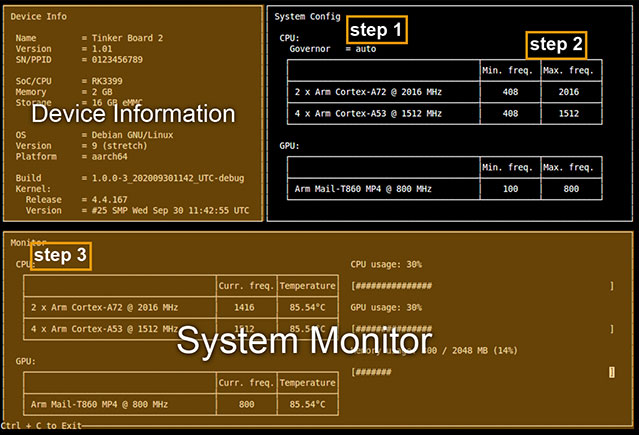The image size is (639, 435).
Task: Click Cortex-A72 current frequency 1416 cell
Action: point(244,308)
